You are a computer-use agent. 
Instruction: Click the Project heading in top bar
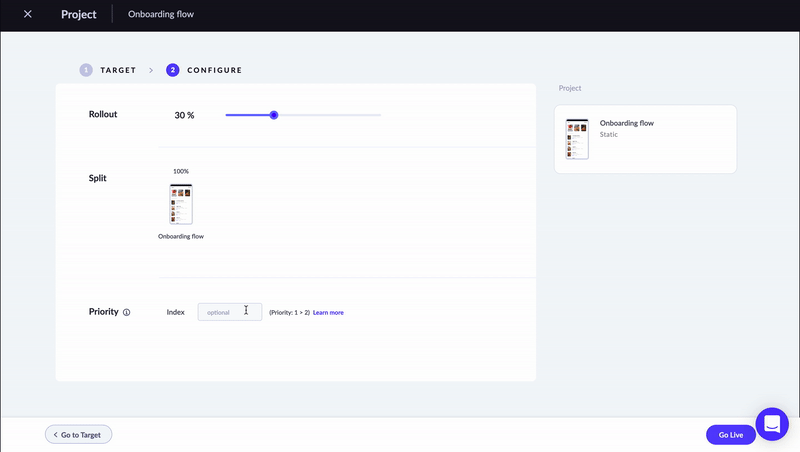79,15
